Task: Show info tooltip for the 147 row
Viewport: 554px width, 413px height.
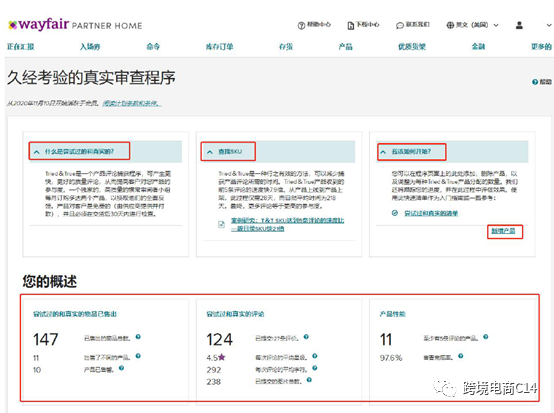Action: point(138,337)
